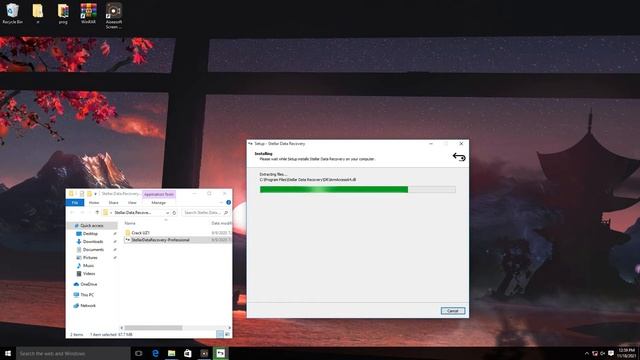This screenshot has height=360, width=640.
Task: Open the Recycle Bin desktop icon
Action: pyautogui.click(x=12, y=13)
